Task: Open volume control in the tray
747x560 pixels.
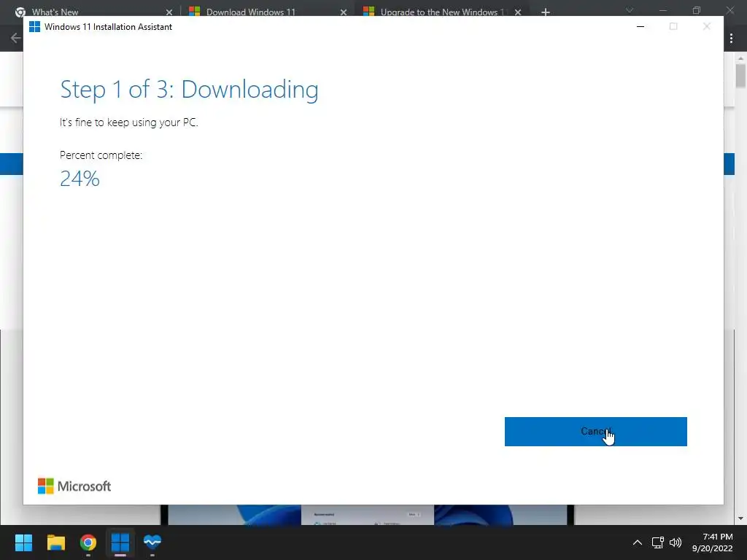Action: [x=676, y=542]
